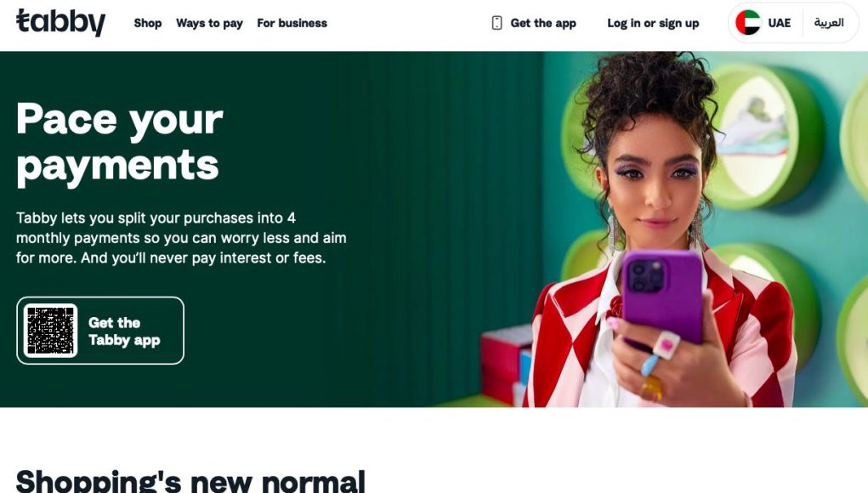Click the Pace your payments headline
This screenshot has width=868, height=493.
[120, 142]
